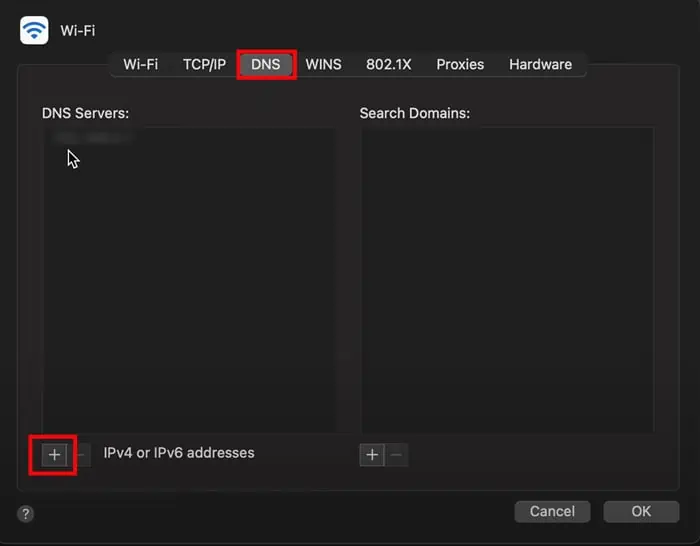Remove selected DNS server with minus button
The width and height of the screenshot is (700, 546).
pyautogui.click(x=82, y=455)
